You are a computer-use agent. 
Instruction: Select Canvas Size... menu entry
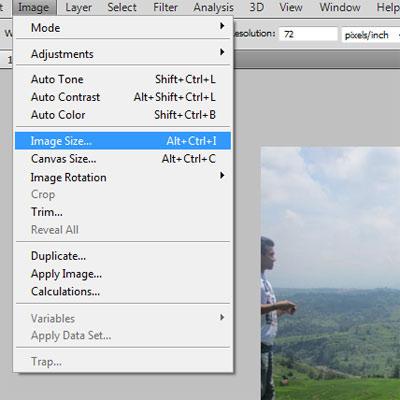coord(123,159)
